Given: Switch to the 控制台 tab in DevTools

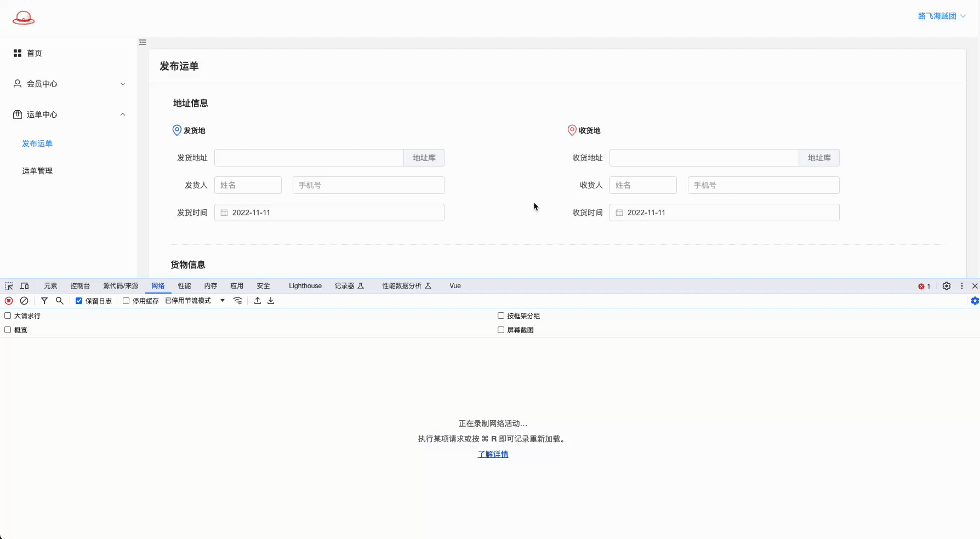Looking at the screenshot, I should pos(80,286).
